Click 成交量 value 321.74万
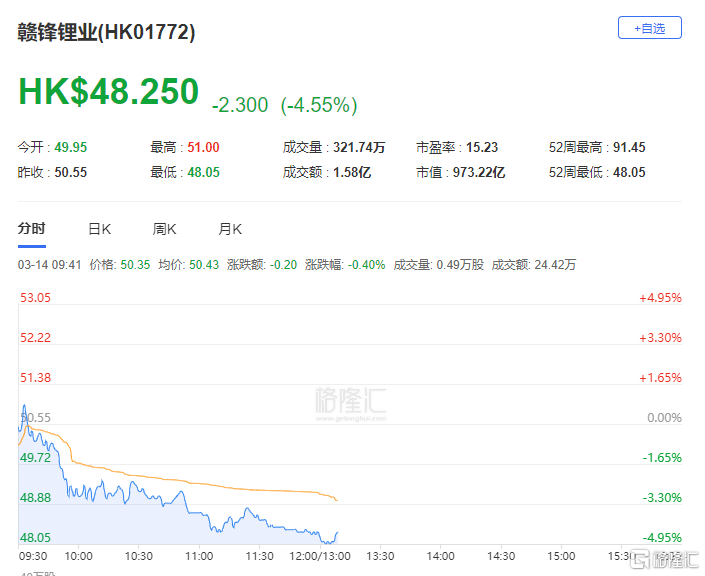 click(359, 147)
